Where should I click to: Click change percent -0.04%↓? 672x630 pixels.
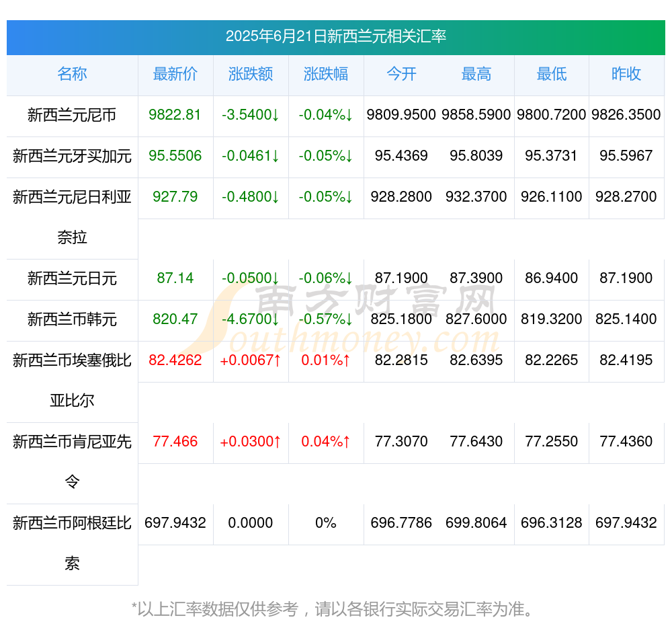point(326,114)
